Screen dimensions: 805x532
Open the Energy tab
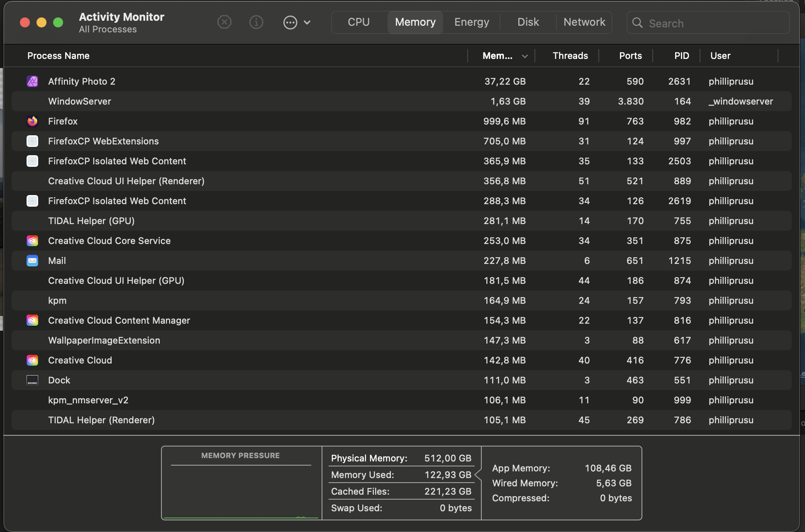point(472,22)
